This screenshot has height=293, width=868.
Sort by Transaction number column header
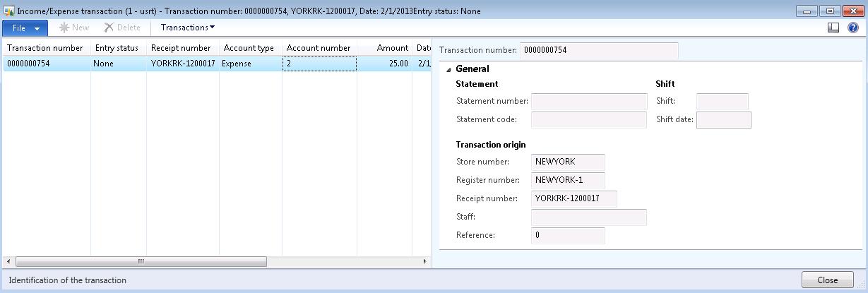pyautogui.click(x=46, y=48)
